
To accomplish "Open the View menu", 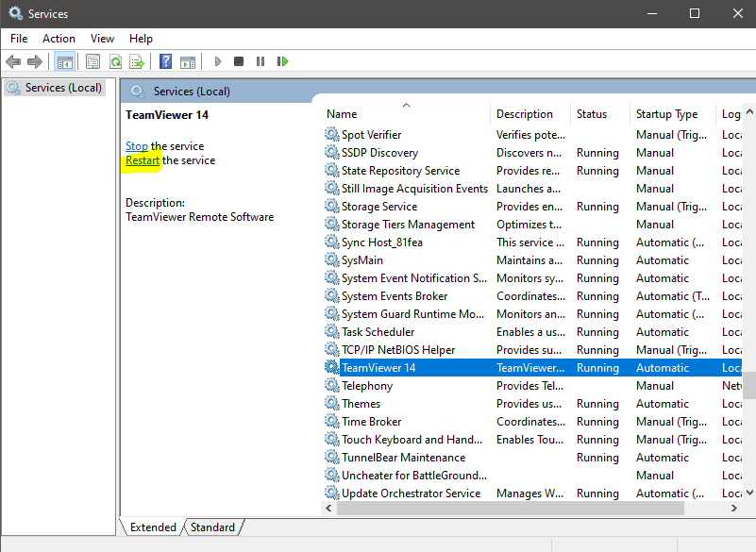I will coord(102,39).
